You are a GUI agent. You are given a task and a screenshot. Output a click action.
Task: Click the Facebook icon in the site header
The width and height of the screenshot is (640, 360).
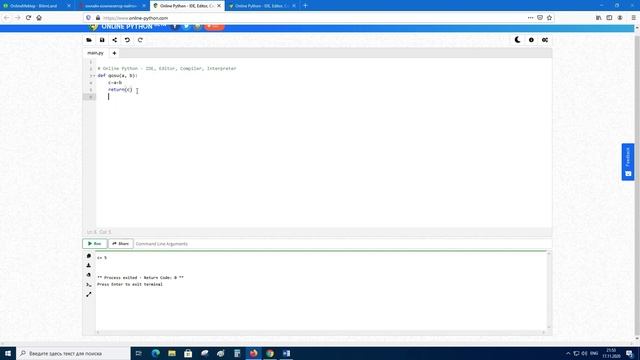pos(175,27)
